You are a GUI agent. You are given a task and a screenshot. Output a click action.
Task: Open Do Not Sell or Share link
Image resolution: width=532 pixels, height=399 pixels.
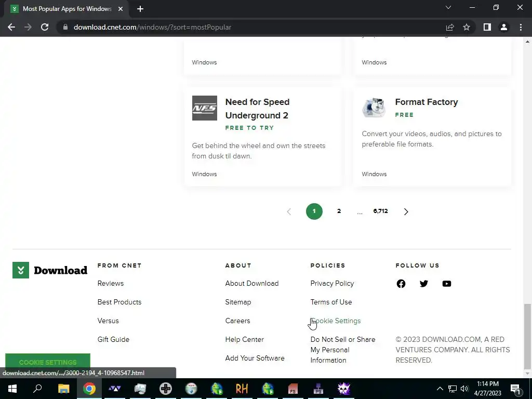pos(343,350)
